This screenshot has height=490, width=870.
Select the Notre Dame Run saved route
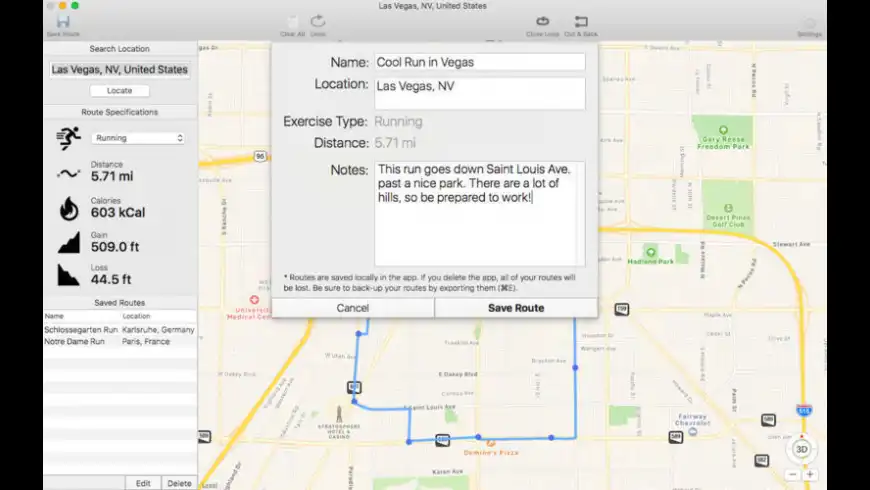click(x=120, y=341)
